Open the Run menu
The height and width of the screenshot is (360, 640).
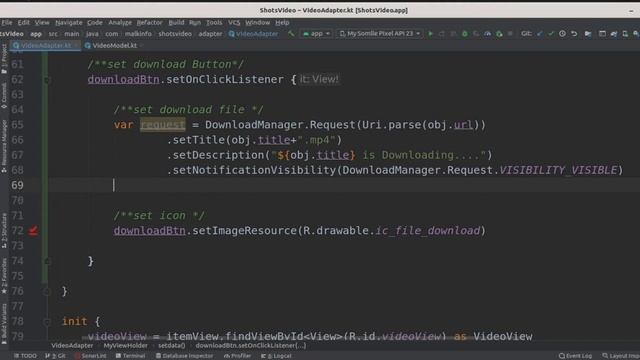coord(195,22)
